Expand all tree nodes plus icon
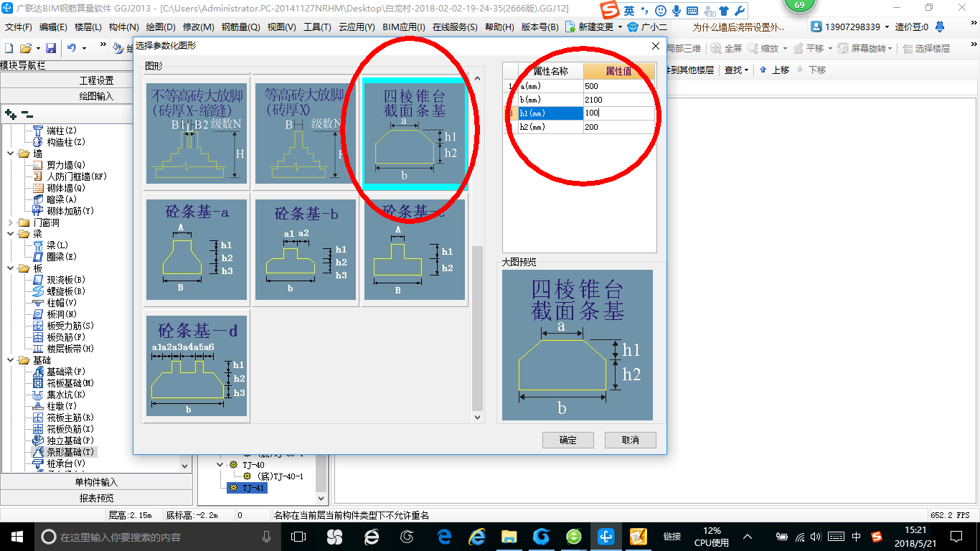 click(11, 113)
